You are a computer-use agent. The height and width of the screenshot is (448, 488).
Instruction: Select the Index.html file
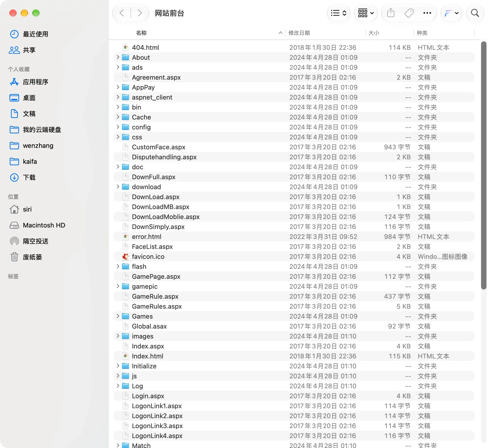[294, 356]
